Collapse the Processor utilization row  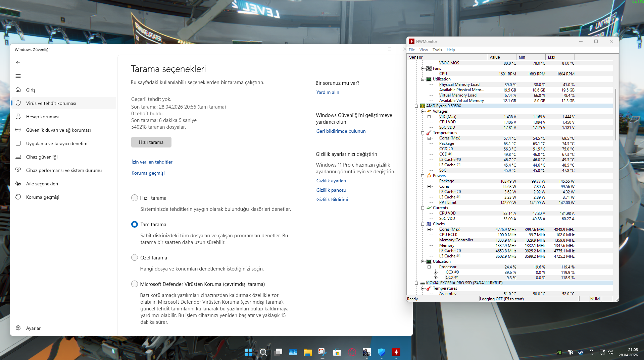(x=429, y=267)
